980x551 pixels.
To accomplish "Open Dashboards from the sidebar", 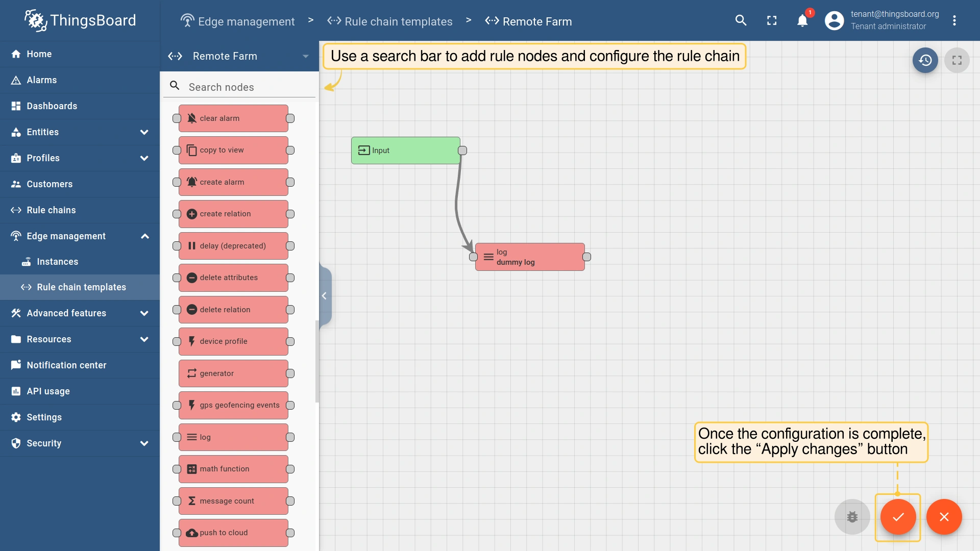I will [52, 106].
